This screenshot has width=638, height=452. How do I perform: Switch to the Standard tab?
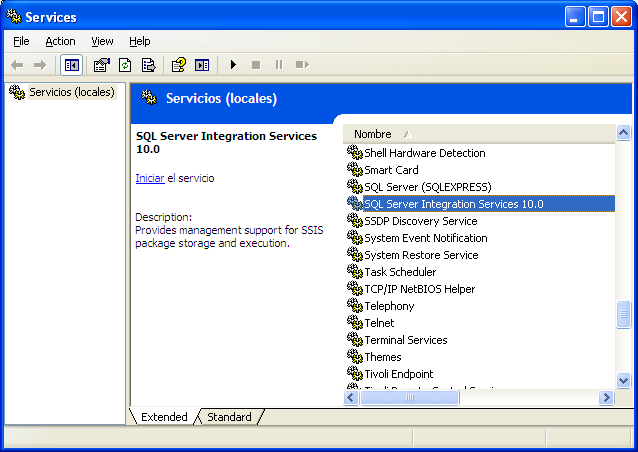229,417
